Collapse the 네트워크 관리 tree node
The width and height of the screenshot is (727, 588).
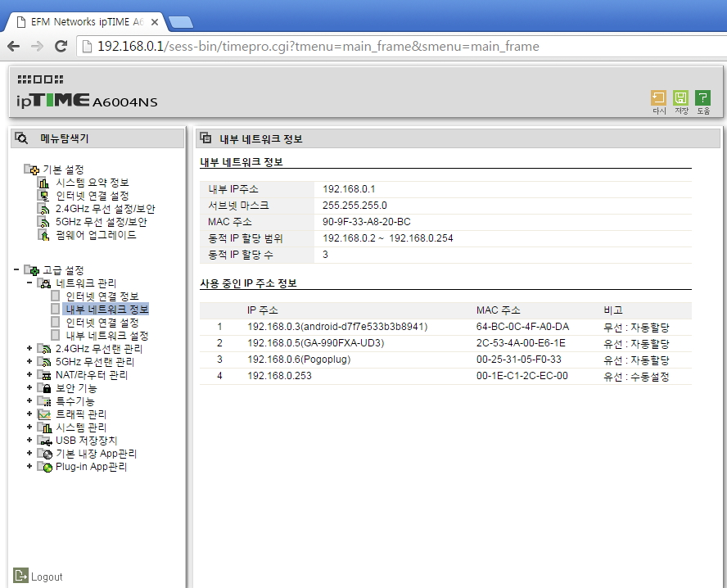[29, 282]
